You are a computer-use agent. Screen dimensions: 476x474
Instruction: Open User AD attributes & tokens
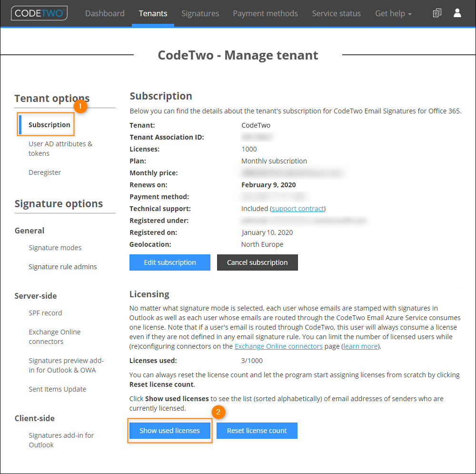click(60, 149)
